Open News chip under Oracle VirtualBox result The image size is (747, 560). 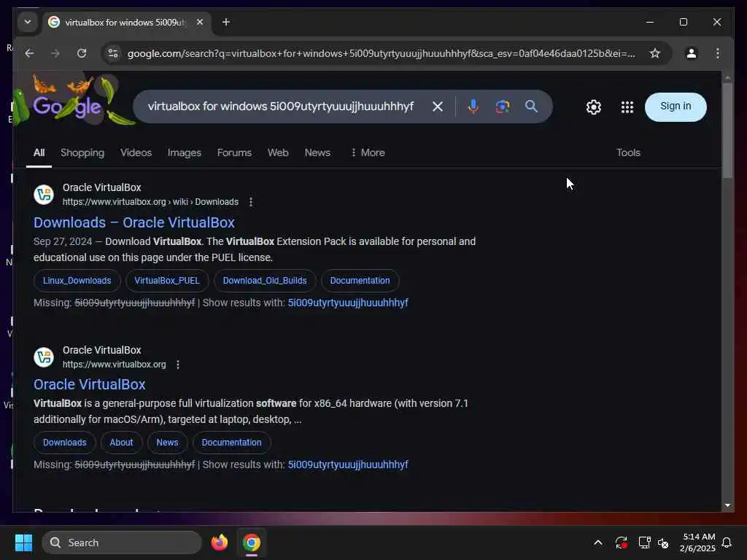point(168,443)
